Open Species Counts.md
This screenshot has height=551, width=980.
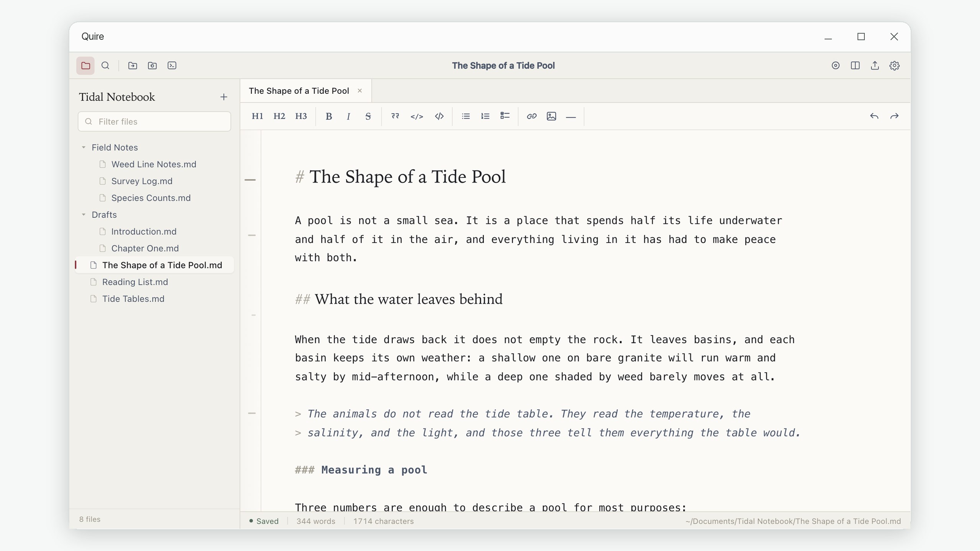155,198
